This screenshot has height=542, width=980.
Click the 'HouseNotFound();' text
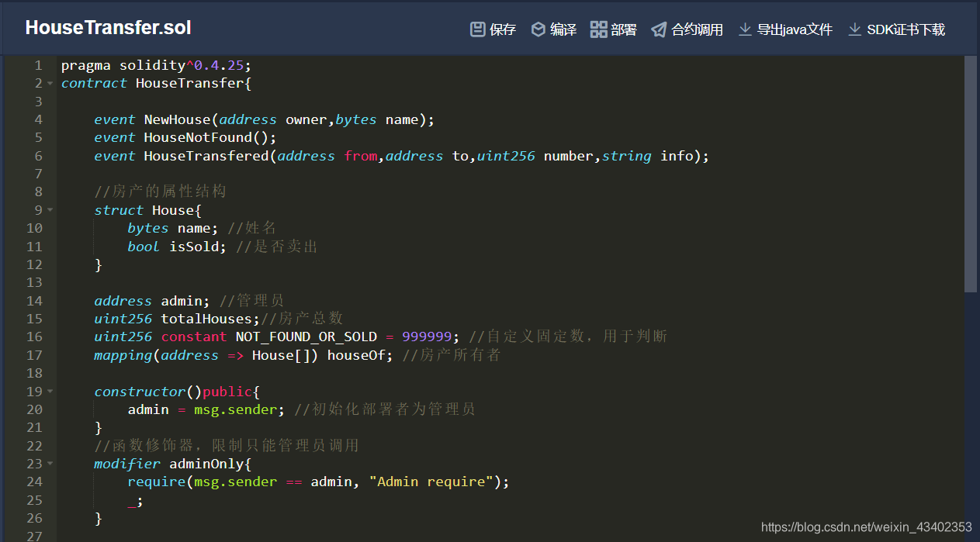click(210, 137)
